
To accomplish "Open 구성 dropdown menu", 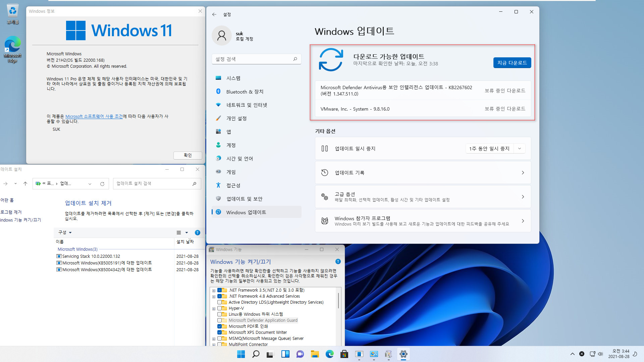I will [x=65, y=232].
